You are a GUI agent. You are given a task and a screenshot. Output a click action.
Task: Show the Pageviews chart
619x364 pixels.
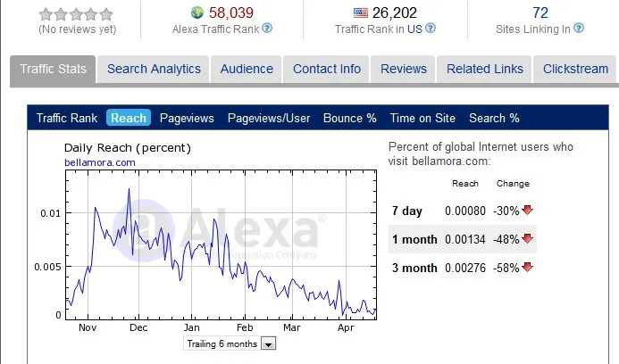pyautogui.click(x=187, y=118)
